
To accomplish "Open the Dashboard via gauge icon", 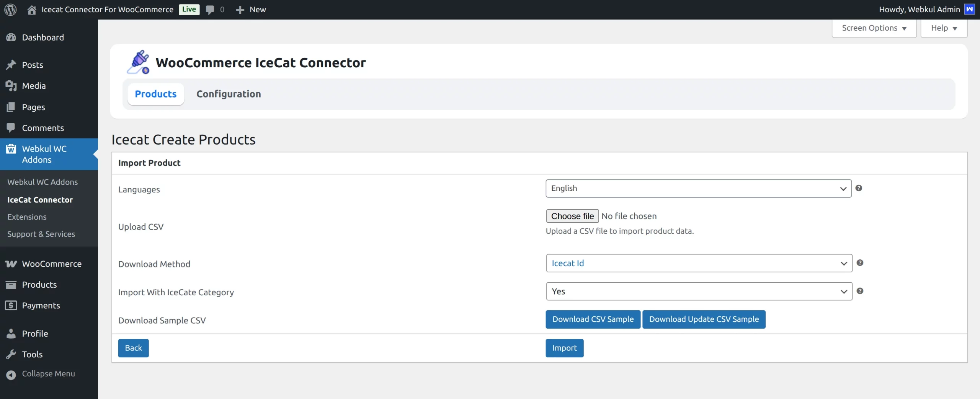I will click(11, 37).
